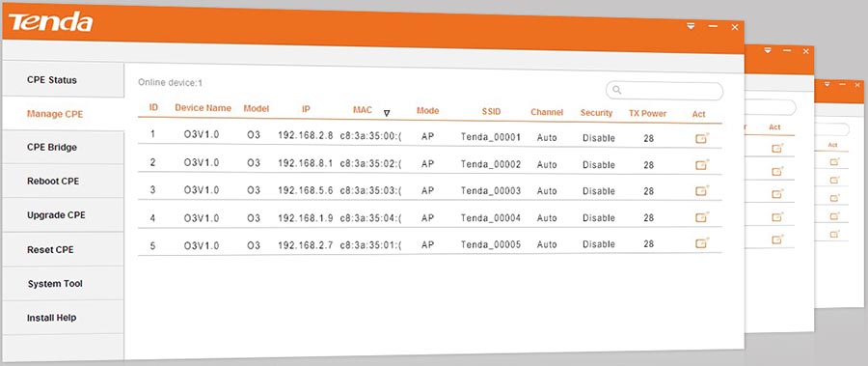Sort by the SSID column header

(x=491, y=111)
